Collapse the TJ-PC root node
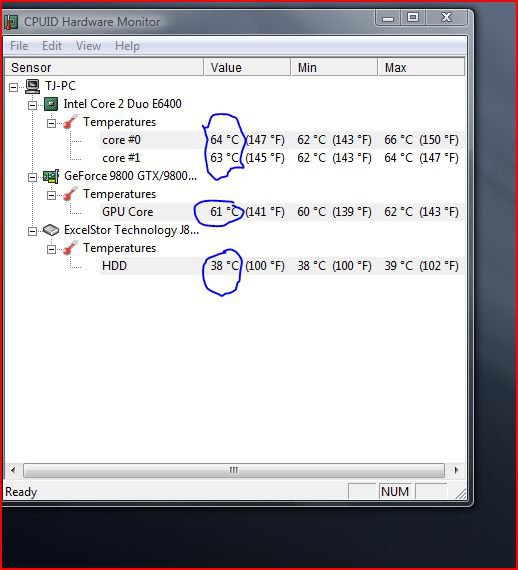The height and width of the screenshot is (570, 518). click(13, 87)
